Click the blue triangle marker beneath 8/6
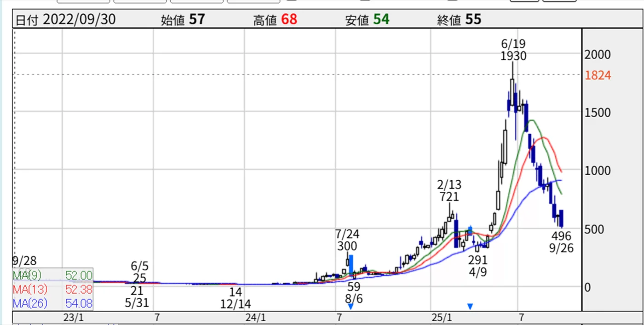Screen dimensions: 644x325 point(351,306)
